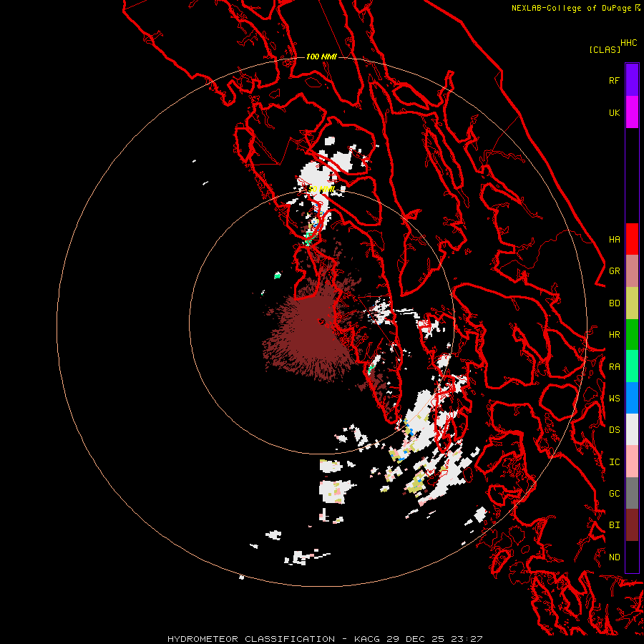Screen dimensions: 644x644
Task: Click the RF purple legend swatch
Action: 632,80
